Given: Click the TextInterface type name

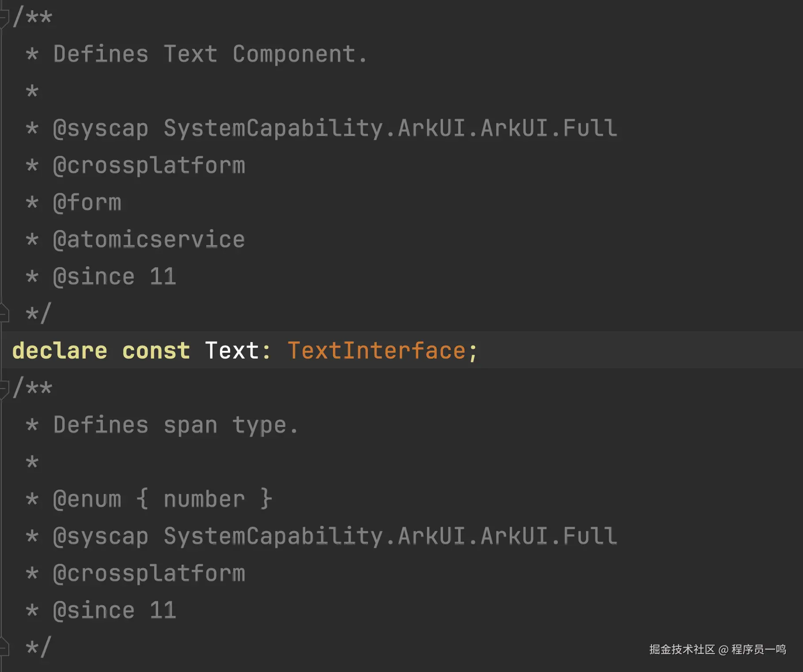Looking at the screenshot, I should tap(376, 351).
